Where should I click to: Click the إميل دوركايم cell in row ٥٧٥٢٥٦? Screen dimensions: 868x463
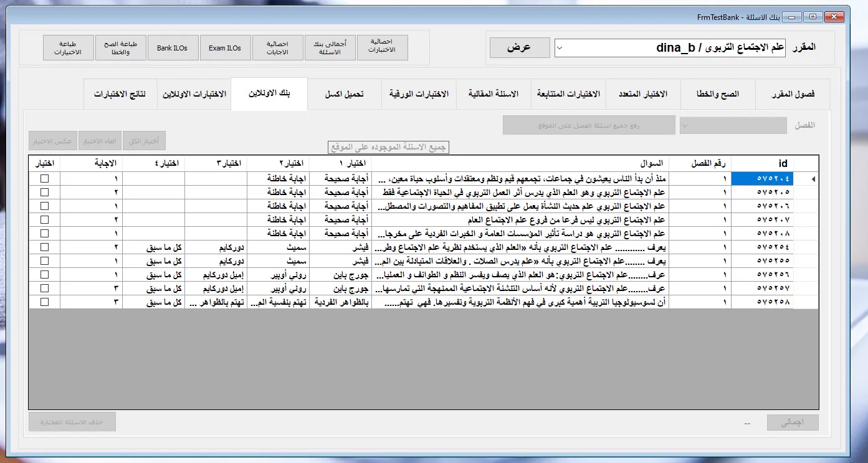(216, 275)
